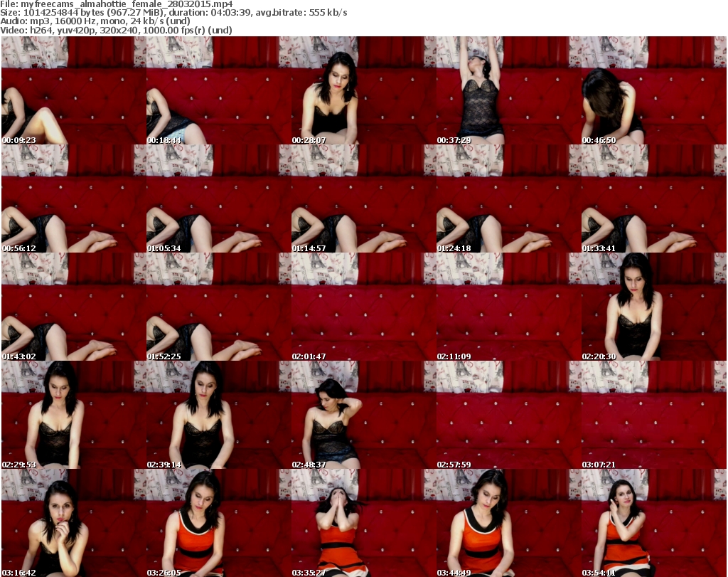Click the "Size: 1014254844 bytes" line

coord(173,13)
